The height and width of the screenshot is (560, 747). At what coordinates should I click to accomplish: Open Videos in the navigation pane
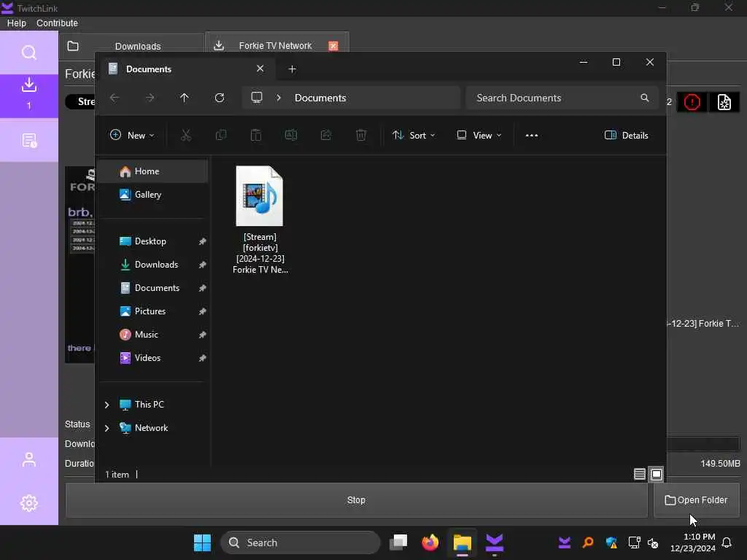tap(152, 357)
